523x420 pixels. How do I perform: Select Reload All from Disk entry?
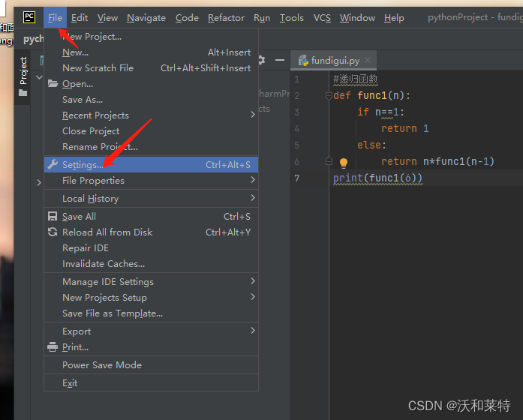click(151, 232)
